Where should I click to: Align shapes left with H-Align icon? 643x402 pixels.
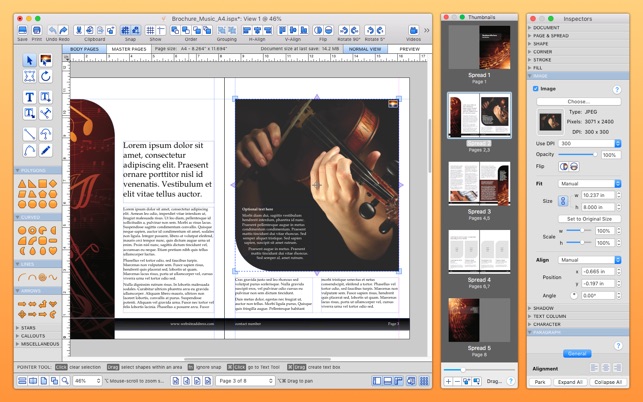point(246,30)
